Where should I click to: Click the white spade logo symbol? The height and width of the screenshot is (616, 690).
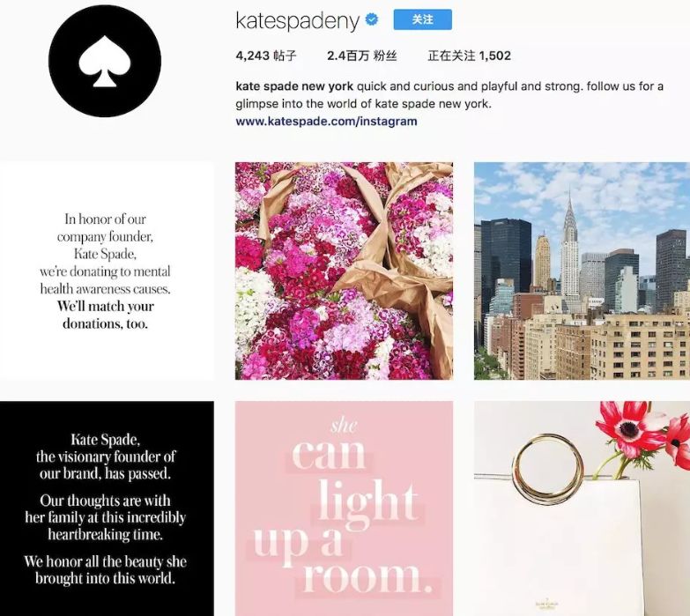105,61
